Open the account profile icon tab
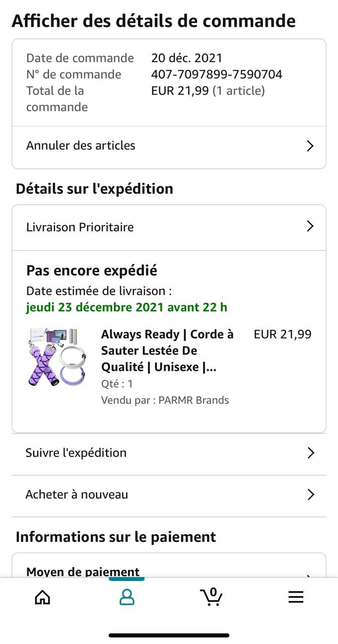 point(127,597)
